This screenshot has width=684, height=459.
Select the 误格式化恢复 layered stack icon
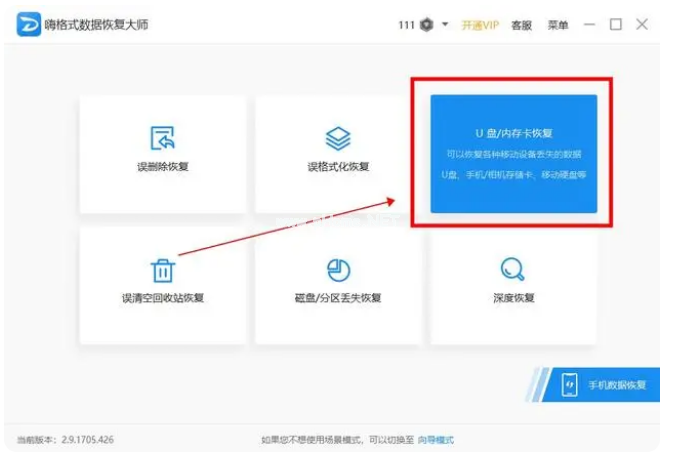[x=338, y=138]
